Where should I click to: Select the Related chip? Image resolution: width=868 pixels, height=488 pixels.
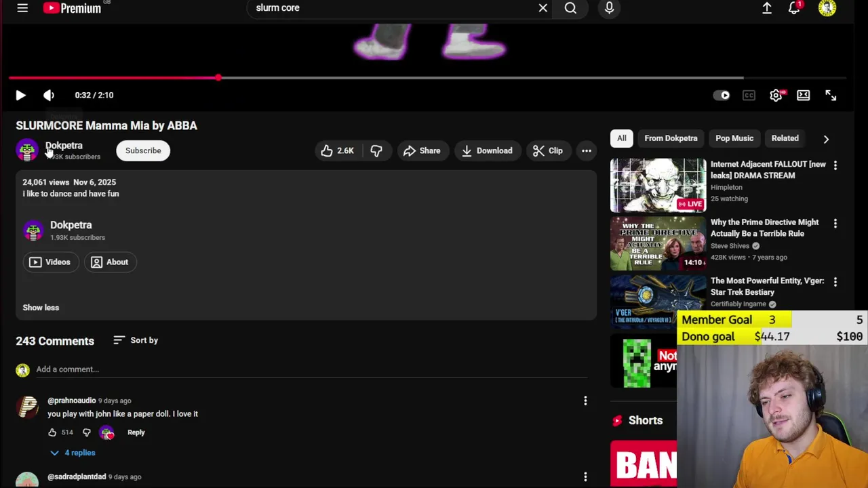tap(785, 138)
